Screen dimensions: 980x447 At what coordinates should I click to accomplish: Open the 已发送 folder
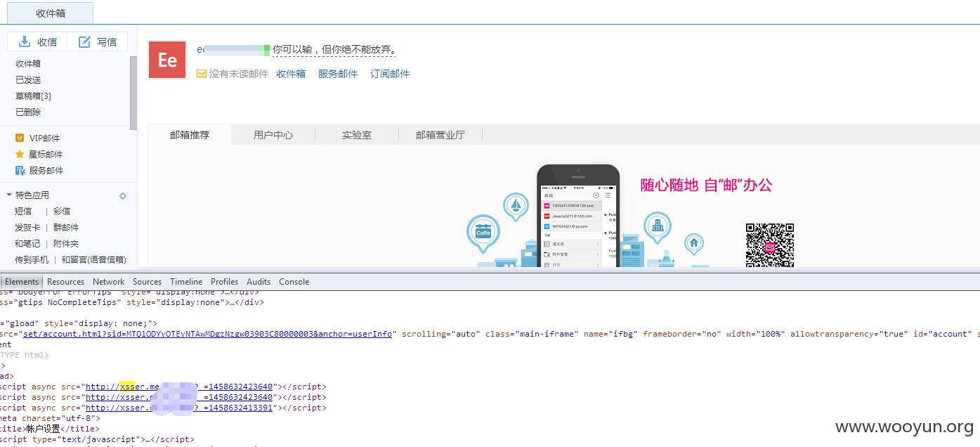[28, 79]
